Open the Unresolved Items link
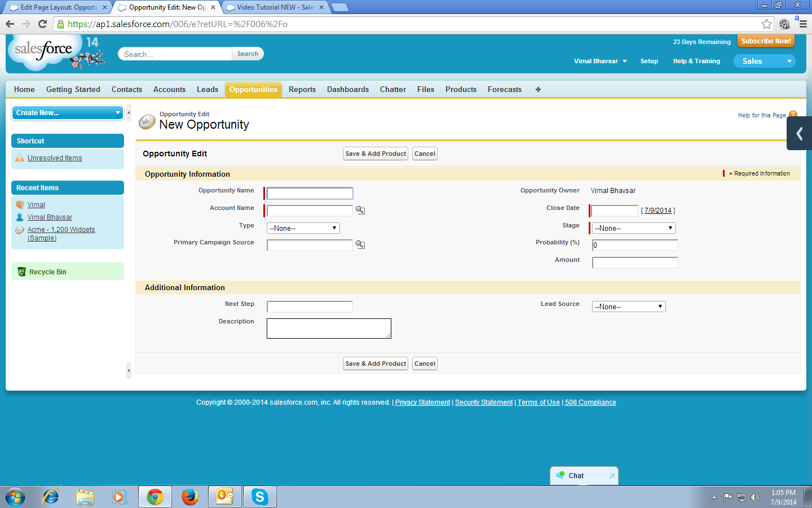Viewport: 812px width, 508px height. 55,158
